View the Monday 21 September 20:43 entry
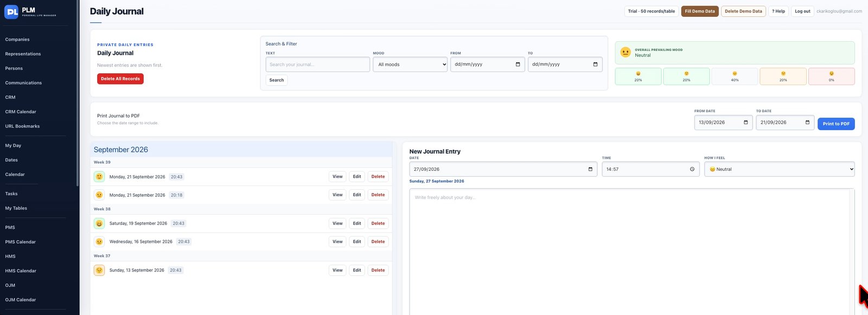The image size is (868, 315). (x=337, y=177)
